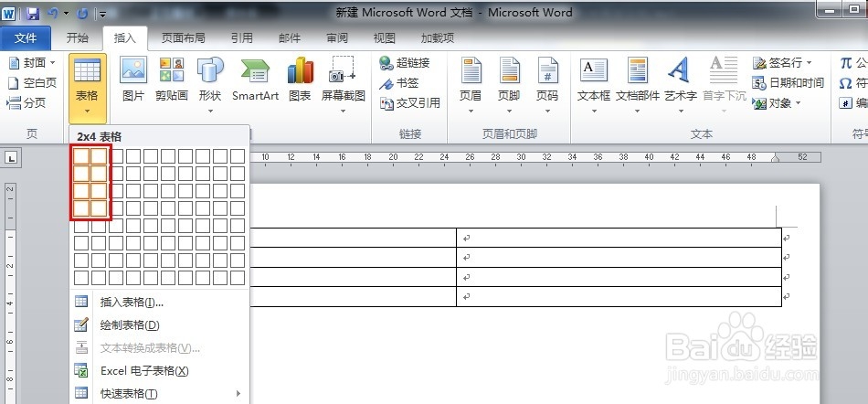The width and height of the screenshot is (868, 404).
Task: Click the first cell of right table column
Action: coord(619,238)
